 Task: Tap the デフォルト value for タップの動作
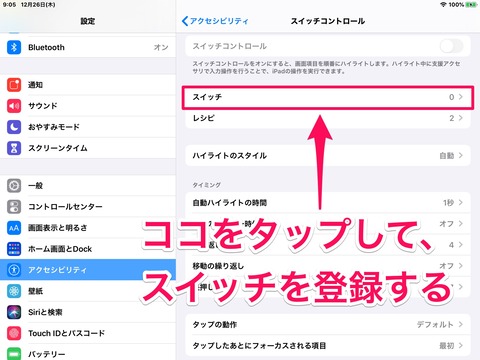click(435, 324)
